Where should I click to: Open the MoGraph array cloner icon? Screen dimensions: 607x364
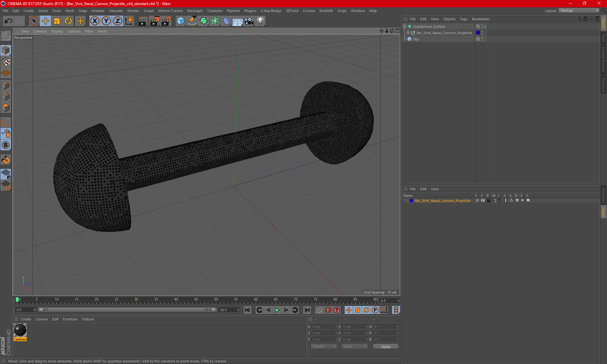215,21
